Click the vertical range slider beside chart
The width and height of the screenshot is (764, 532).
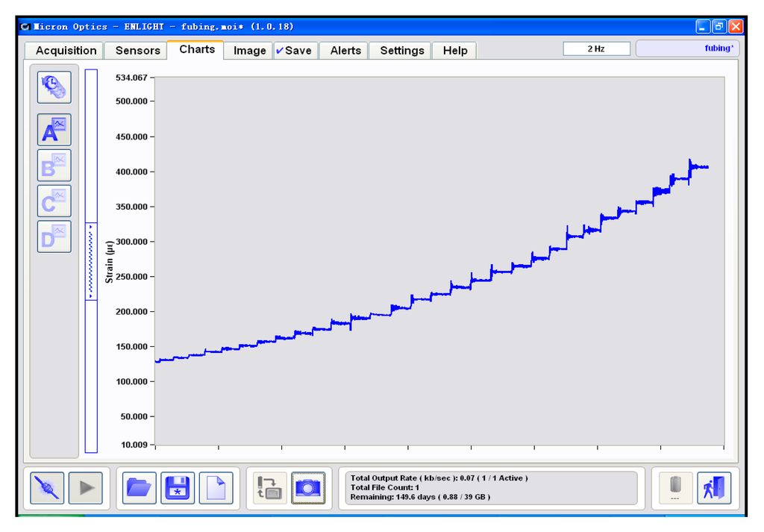click(91, 261)
